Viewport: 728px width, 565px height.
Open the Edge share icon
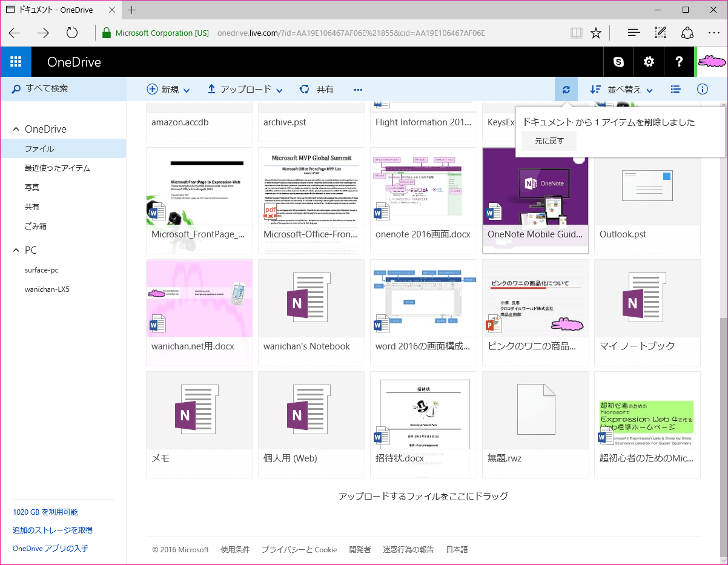[x=687, y=33]
